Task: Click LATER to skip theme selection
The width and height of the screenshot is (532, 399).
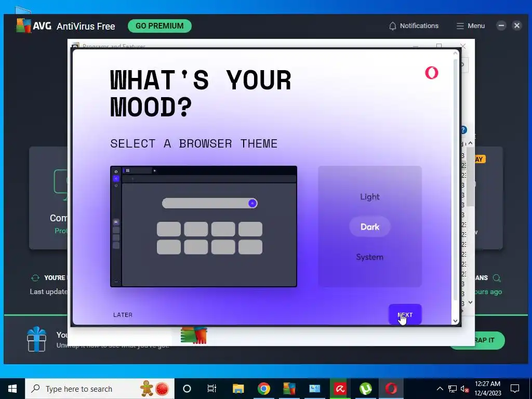Action: tap(123, 315)
